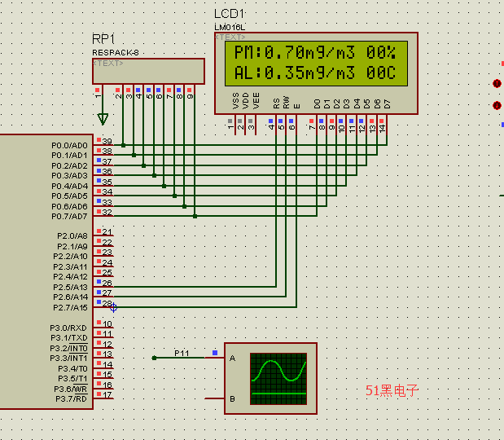Select the P11 terminal label

[182, 353]
